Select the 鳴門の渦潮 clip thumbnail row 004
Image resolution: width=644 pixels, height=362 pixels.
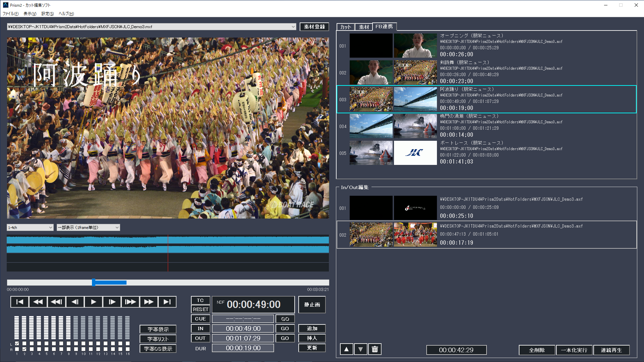coord(486,126)
